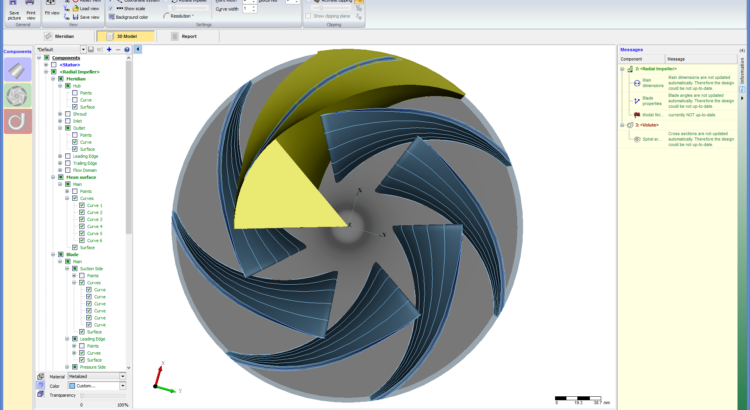Viewport: 750px width, 410px height.
Task: Click the Message column header
Action: [701, 59]
